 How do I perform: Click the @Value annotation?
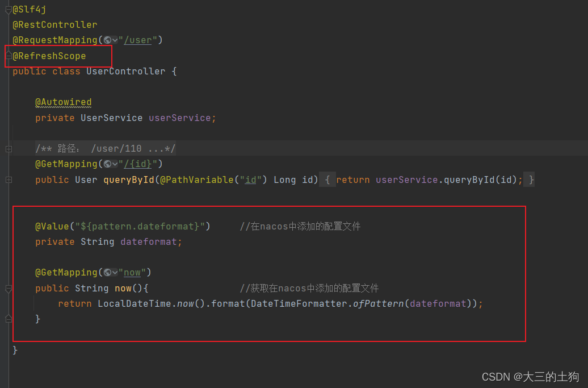coord(52,226)
